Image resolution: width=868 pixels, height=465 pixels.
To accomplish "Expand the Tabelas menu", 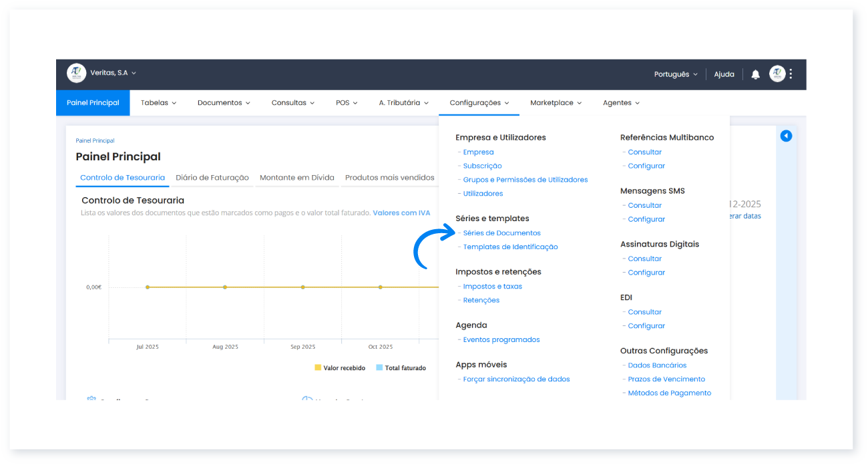I will tap(158, 103).
